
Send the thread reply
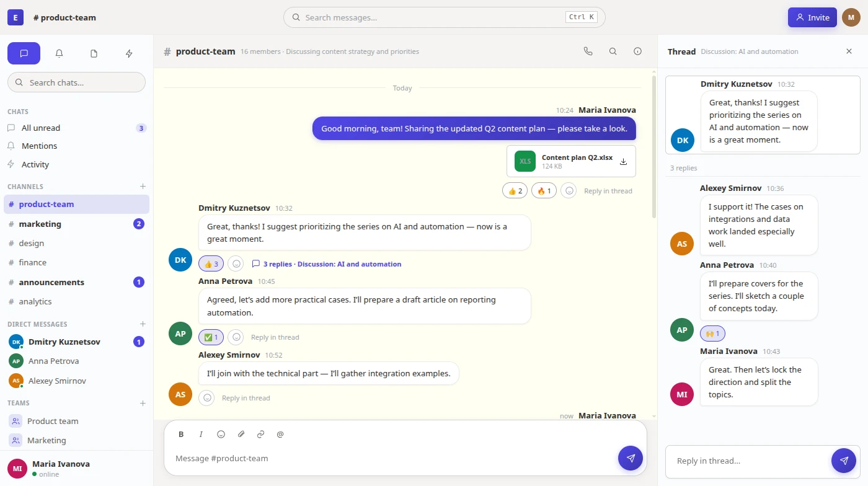click(x=843, y=461)
